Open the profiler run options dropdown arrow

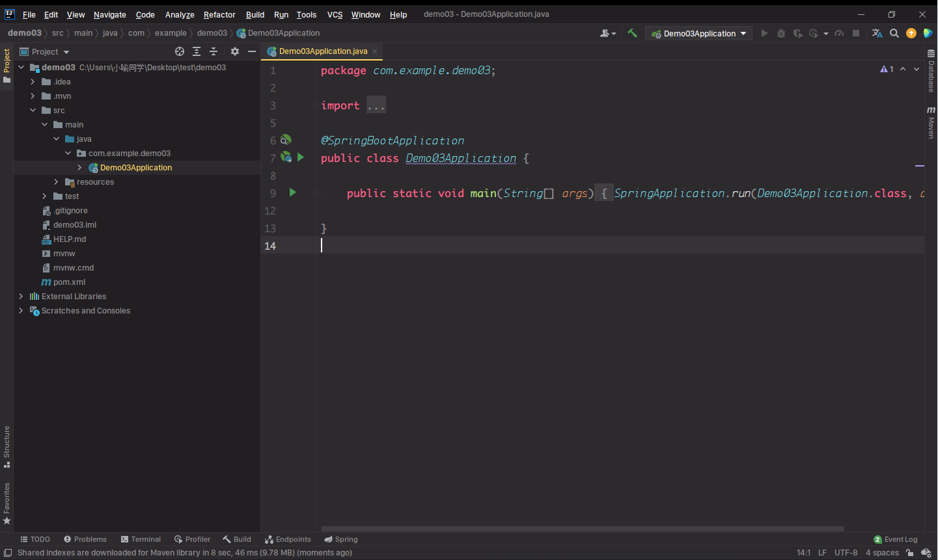click(826, 33)
